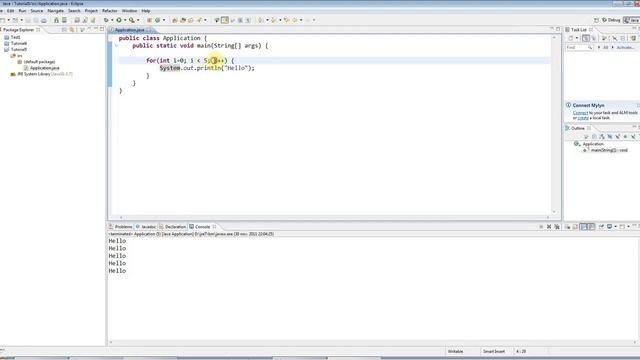
Task: Switch to the Java perspective button
Action: (x=632, y=20)
